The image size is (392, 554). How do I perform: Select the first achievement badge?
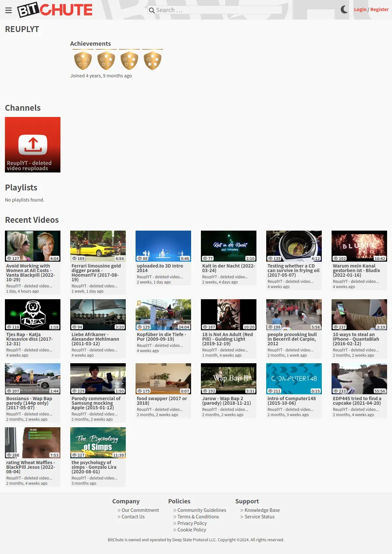[83, 60]
